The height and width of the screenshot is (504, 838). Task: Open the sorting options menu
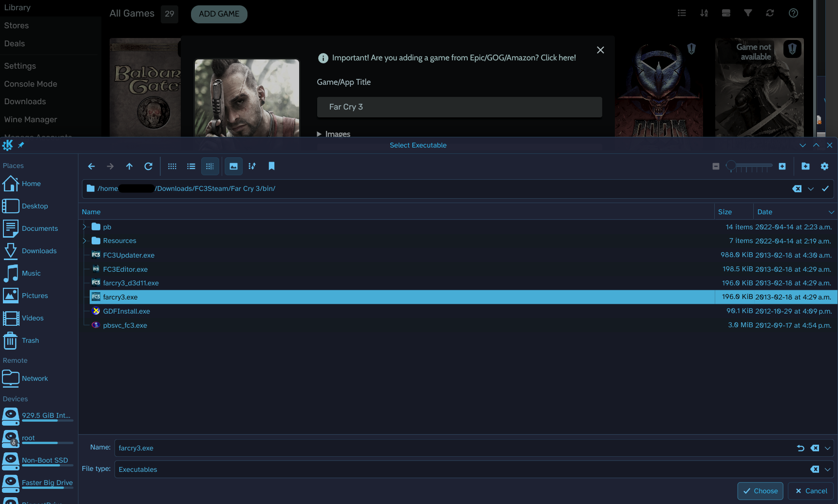click(x=252, y=167)
